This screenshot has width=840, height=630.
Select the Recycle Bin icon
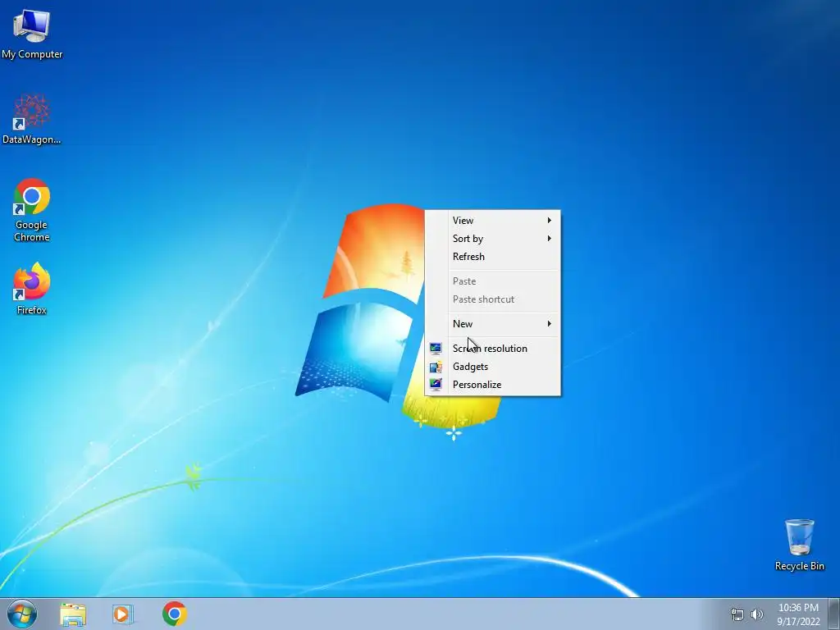click(799, 545)
